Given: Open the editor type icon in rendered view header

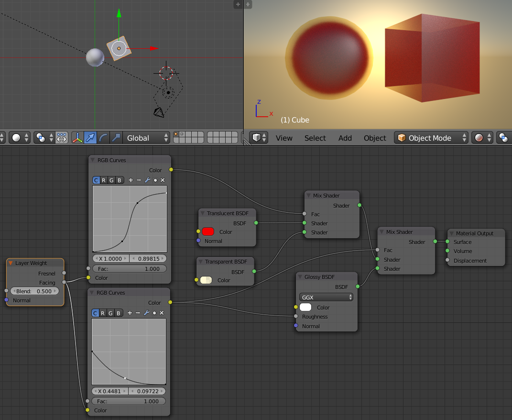Looking at the screenshot, I should click(257, 138).
